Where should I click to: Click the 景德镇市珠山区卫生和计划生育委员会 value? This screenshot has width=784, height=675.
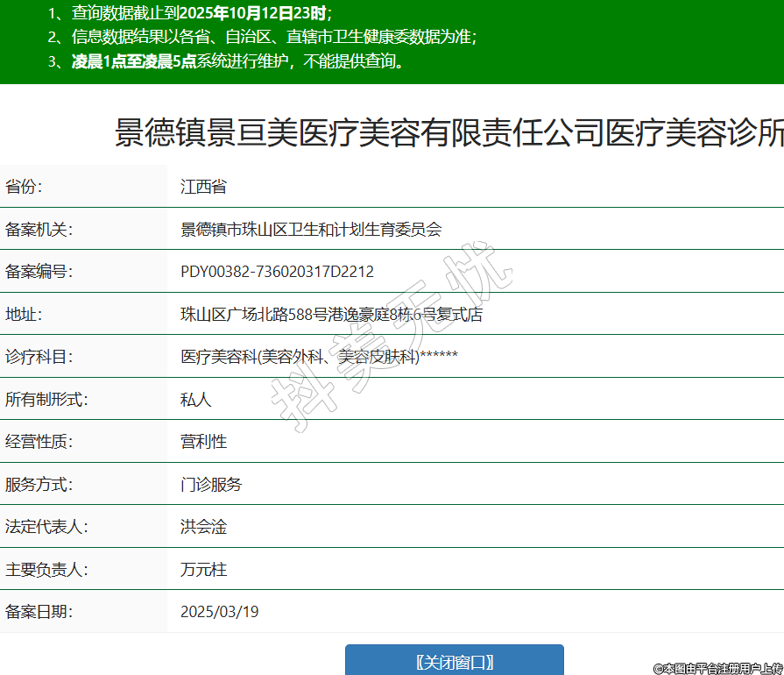[x=311, y=230]
